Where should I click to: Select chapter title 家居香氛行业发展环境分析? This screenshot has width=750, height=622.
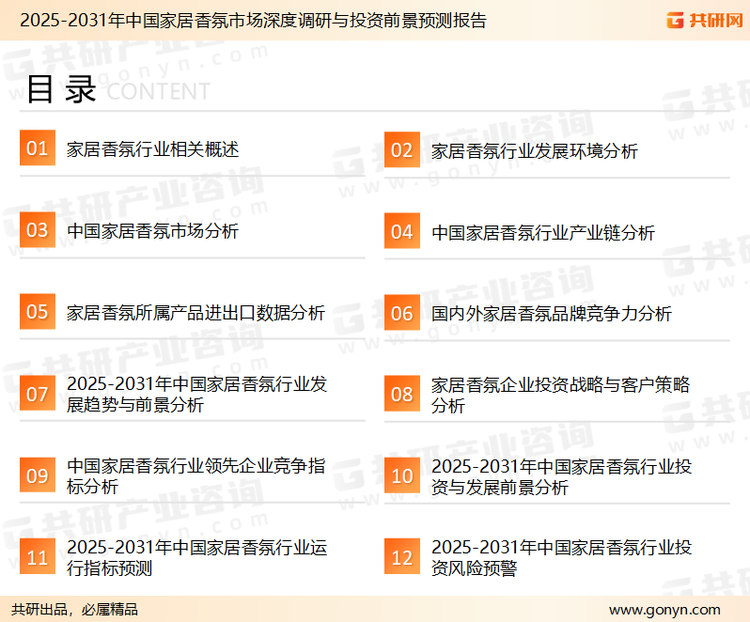click(534, 151)
